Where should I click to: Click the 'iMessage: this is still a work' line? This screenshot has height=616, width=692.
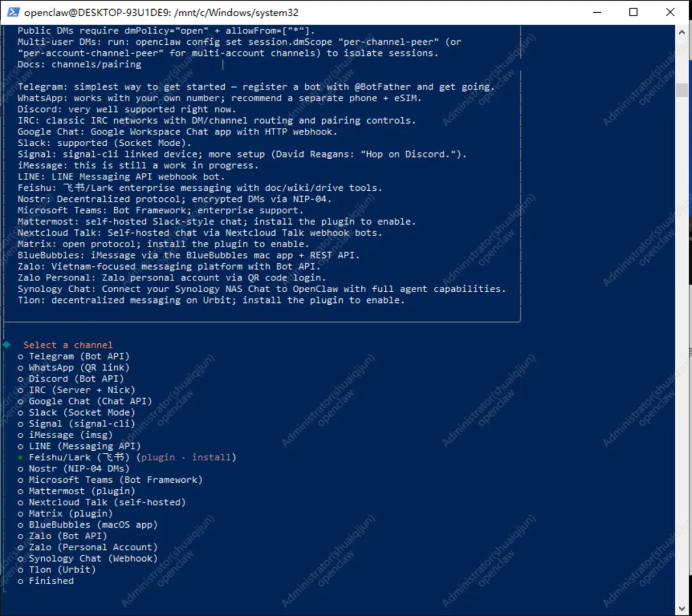138,166
